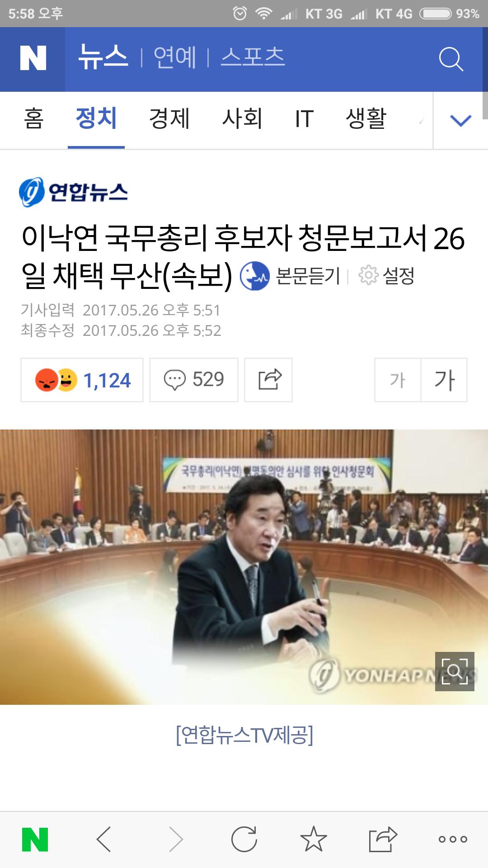Tap the listen-to-article (본문듣기) icon
488x868 pixels.
click(254, 276)
